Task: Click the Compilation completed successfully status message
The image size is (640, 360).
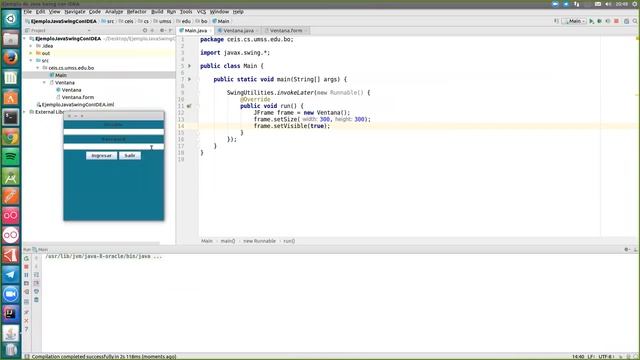Action: coord(104,357)
